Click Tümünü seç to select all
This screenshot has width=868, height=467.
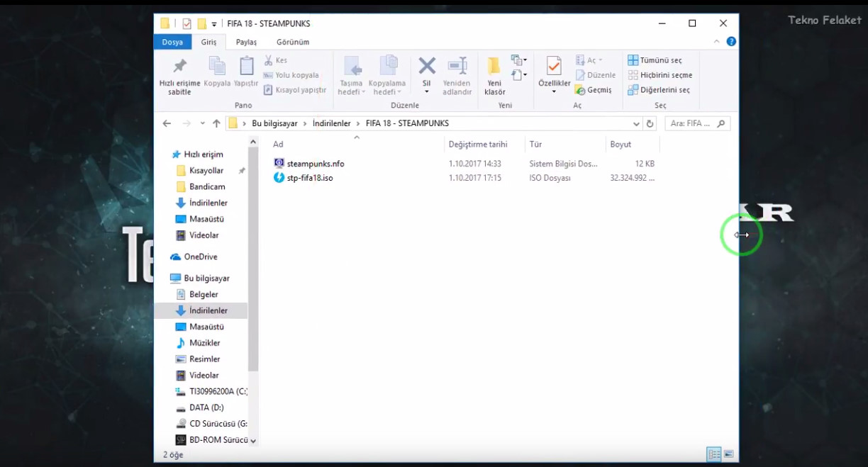(655, 60)
